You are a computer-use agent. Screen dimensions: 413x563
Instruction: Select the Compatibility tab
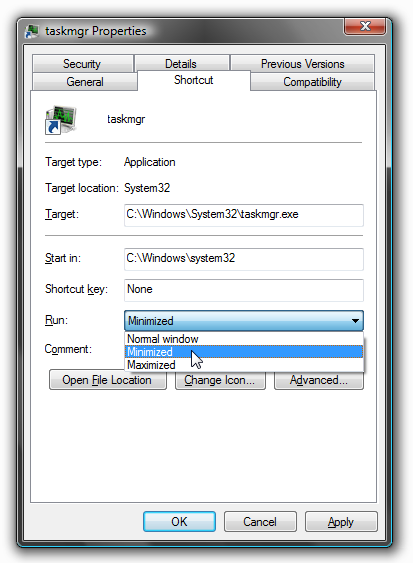pos(312,82)
